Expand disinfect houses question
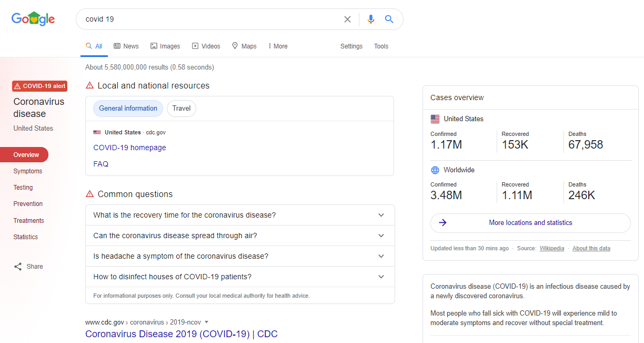This screenshot has height=343, width=644. tap(240, 277)
